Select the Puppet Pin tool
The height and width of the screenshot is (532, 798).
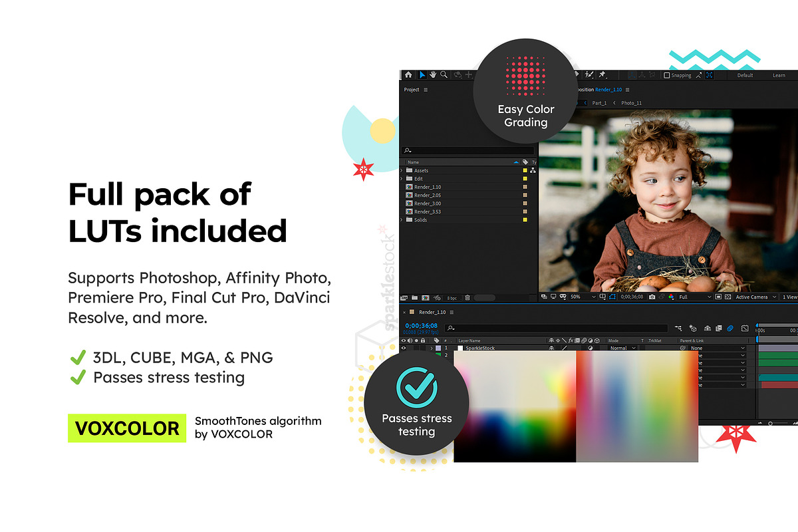pyautogui.click(x=602, y=75)
